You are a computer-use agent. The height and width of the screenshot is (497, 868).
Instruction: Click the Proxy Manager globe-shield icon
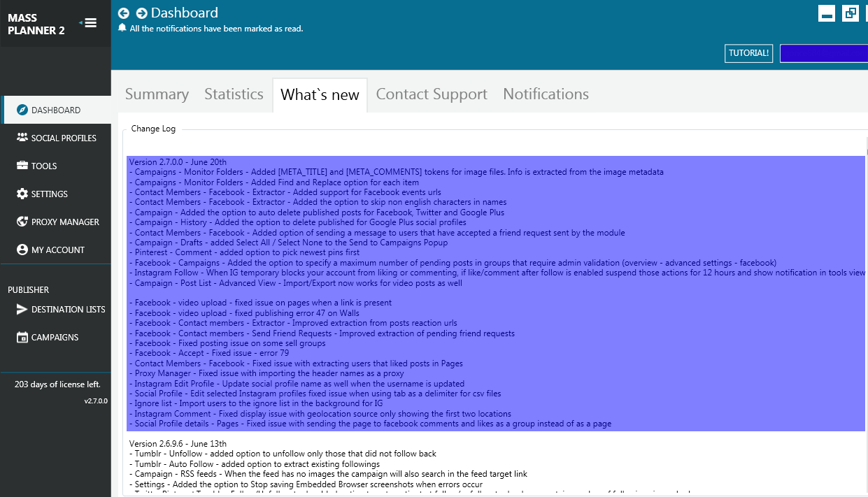pos(22,222)
